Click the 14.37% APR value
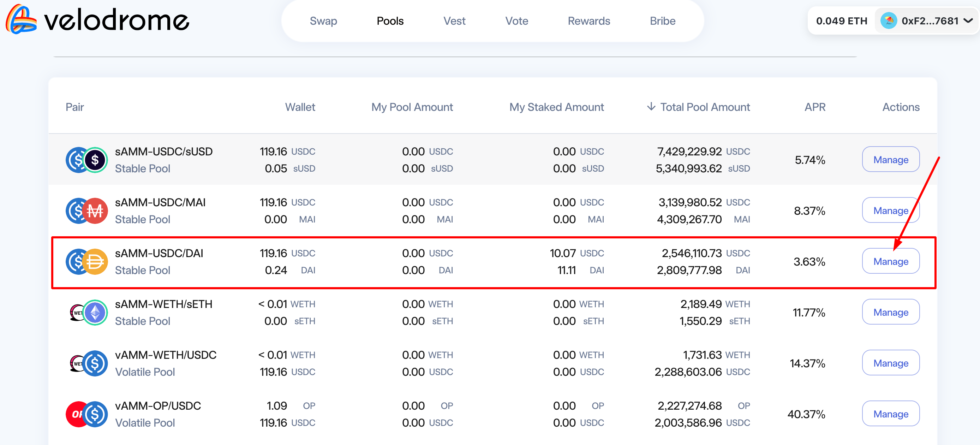This screenshot has width=980, height=445. click(x=808, y=363)
